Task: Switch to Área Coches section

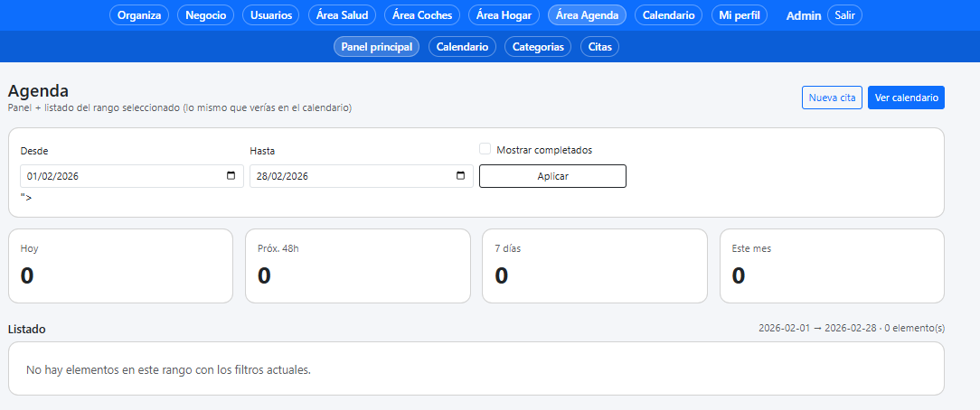Action: coord(422,15)
